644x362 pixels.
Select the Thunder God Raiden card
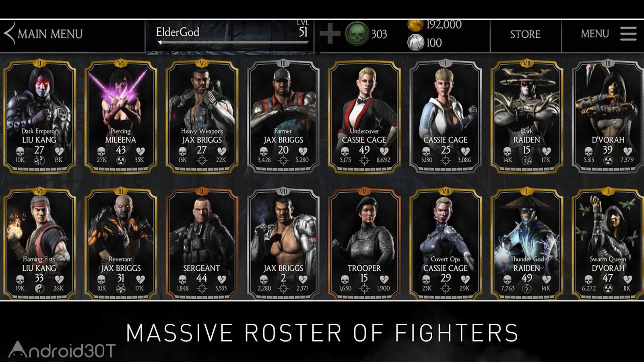pos(526,245)
